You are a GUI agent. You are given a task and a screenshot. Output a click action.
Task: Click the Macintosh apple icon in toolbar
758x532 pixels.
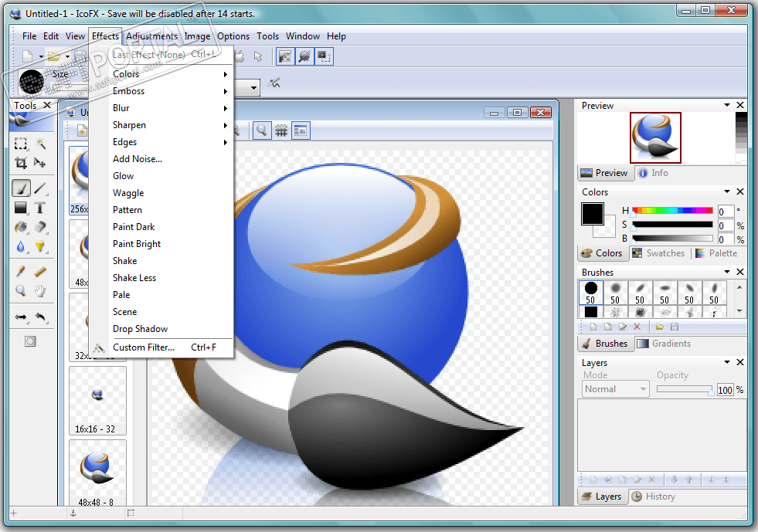240,56
